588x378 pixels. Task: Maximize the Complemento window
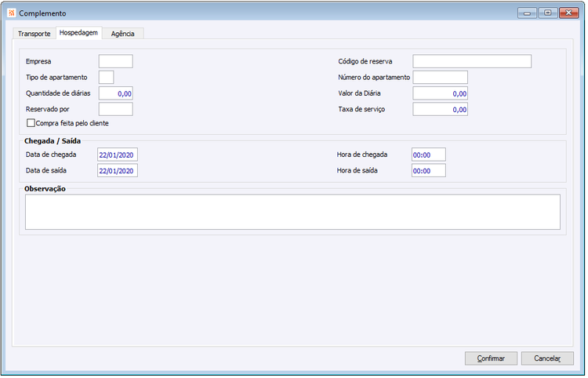pyautogui.click(x=548, y=13)
